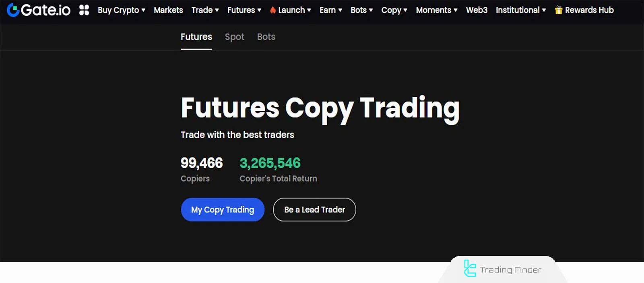This screenshot has width=644, height=283.
Task: Select the Copier's Total Return figure
Action: (x=270, y=163)
